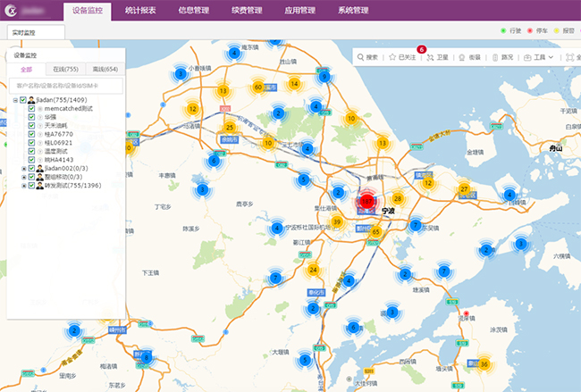
Task: Expand the 转发测试(755/1396) tree node
Action: (24, 185)
